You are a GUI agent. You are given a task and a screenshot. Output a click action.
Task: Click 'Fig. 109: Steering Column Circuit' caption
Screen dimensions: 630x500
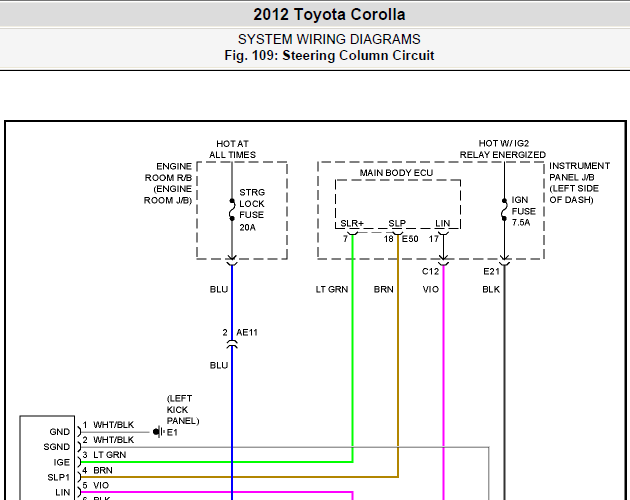tap(329, 55)
